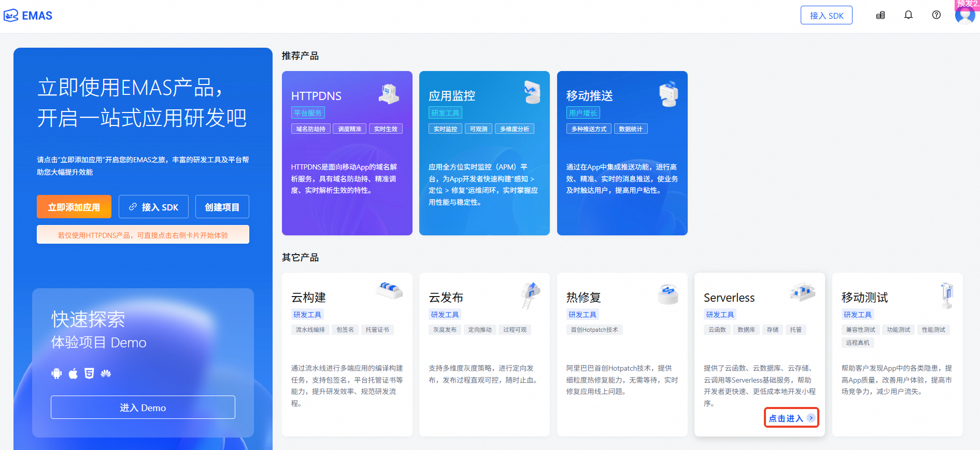
Task: Click the arrow icon beside 点击进入
Action: [x=811, y=418]
